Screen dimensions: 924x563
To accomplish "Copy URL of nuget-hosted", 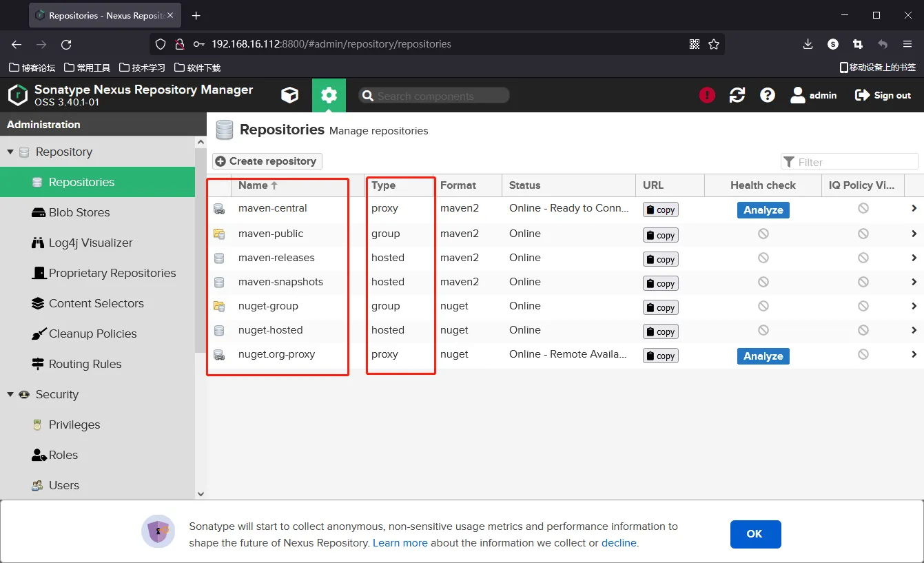I will pyautogui.click(x=661, y=331).
